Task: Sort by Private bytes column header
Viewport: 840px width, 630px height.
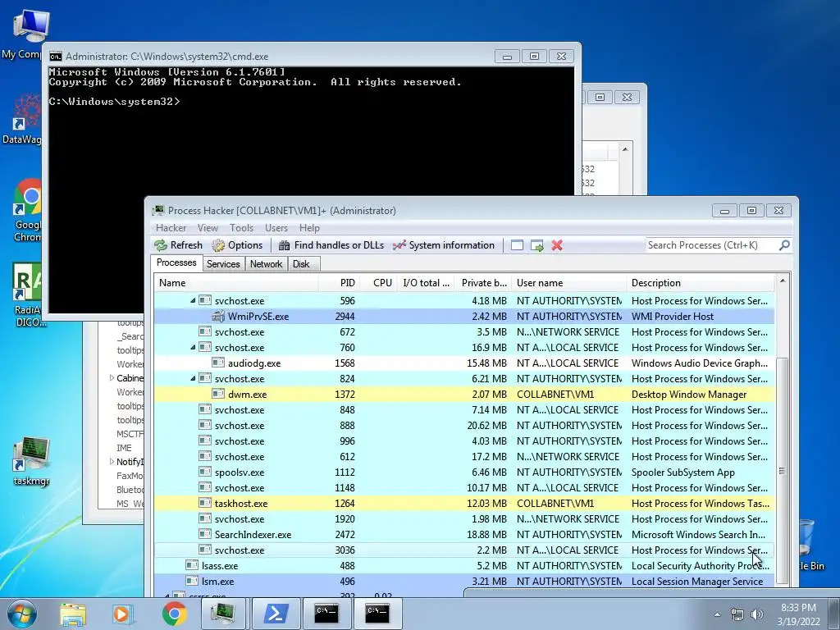Action: pyautogui.click(x=483, y=283)
